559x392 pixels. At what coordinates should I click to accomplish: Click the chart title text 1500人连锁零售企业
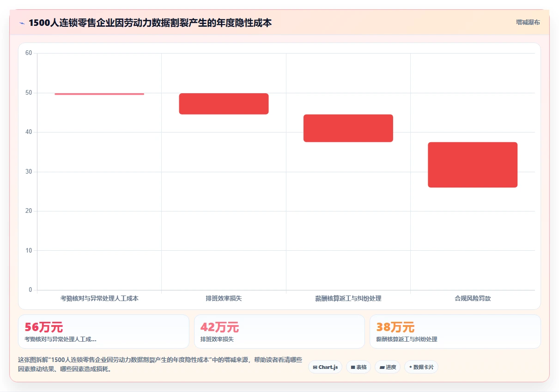tap(150, 23)
